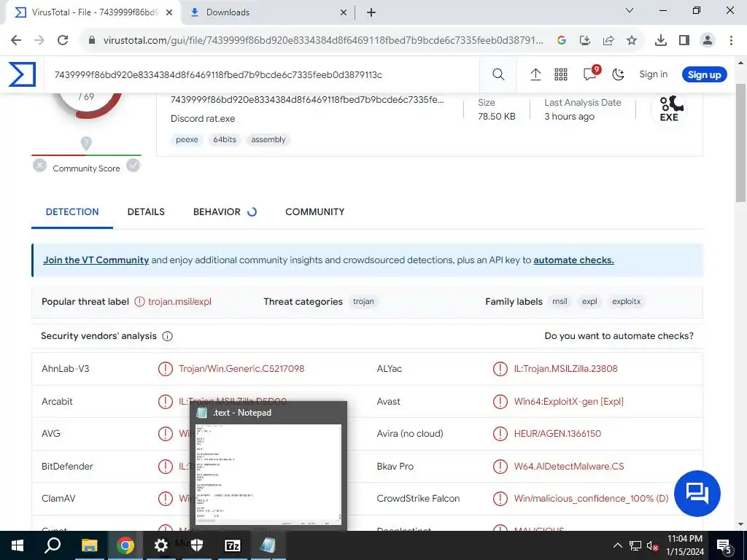
Task: Open notifications with 9 badge
Action: pos(591,74)
